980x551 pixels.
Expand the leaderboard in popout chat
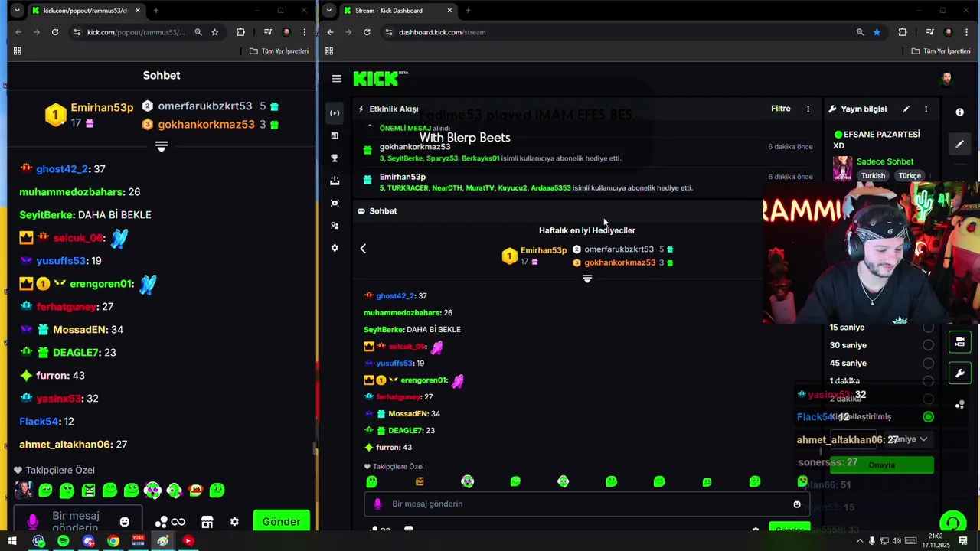(162, 147)
